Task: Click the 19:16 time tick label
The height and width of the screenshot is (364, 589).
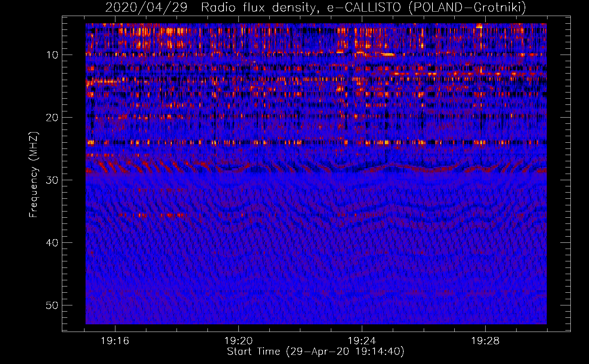Action: point(115,341)
